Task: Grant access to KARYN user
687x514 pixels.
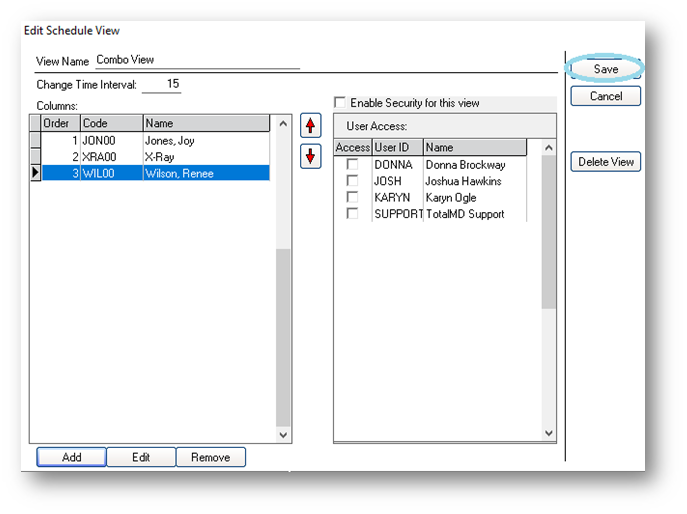Action: pos(352,197)
